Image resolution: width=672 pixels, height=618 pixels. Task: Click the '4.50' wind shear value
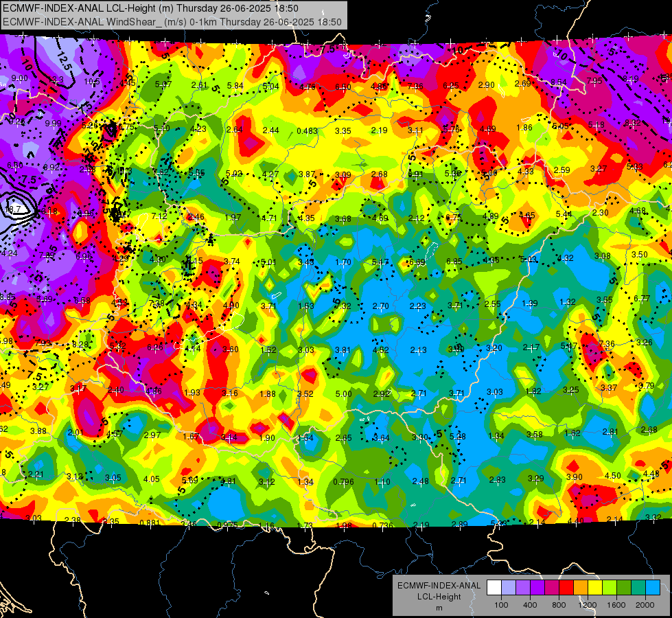pos(612,476)
